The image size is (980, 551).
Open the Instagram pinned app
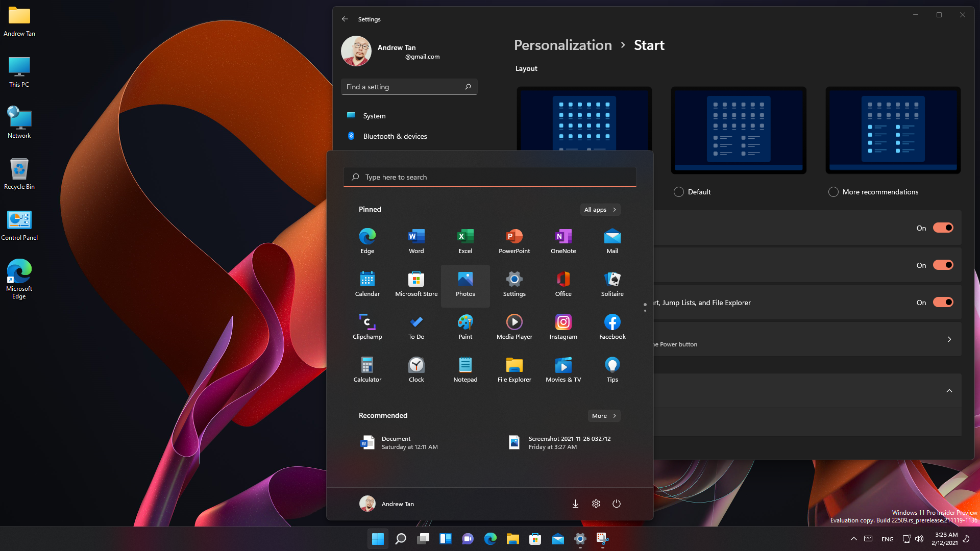[563, 327]
